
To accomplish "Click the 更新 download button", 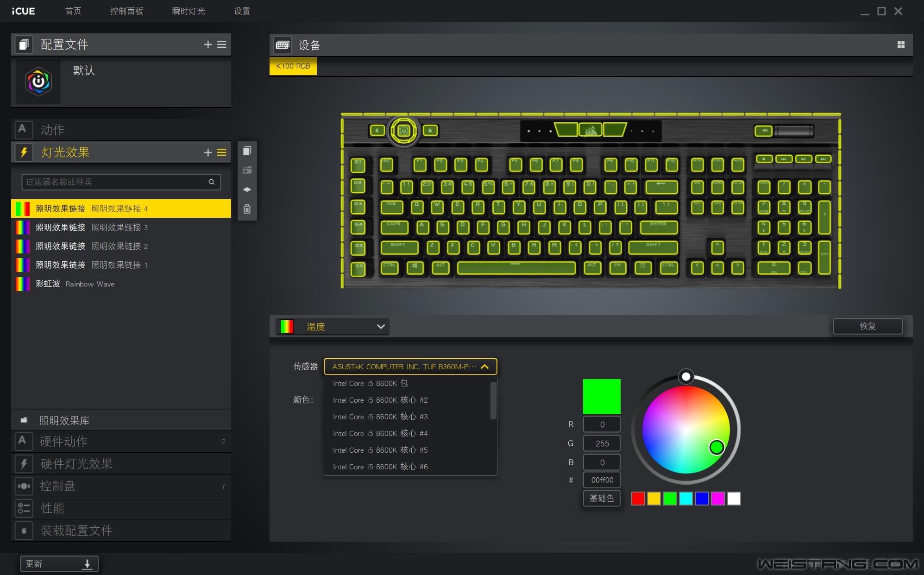I will tap(59, 564).
